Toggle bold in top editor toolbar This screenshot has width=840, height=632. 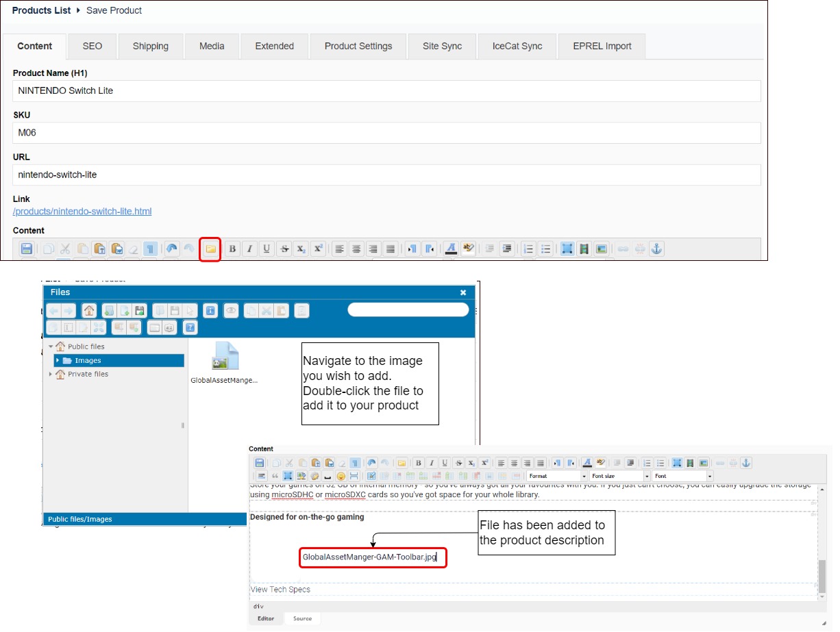[x=233, y=249]
